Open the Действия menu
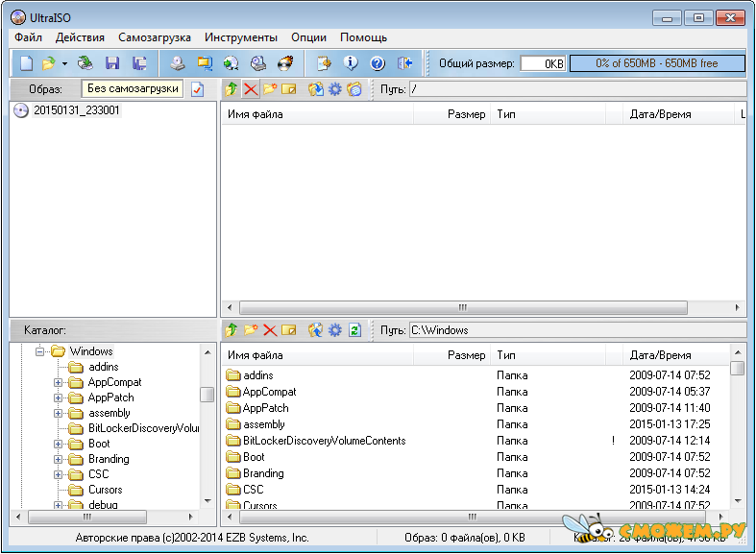756x554 pixels. click(80, 37)
